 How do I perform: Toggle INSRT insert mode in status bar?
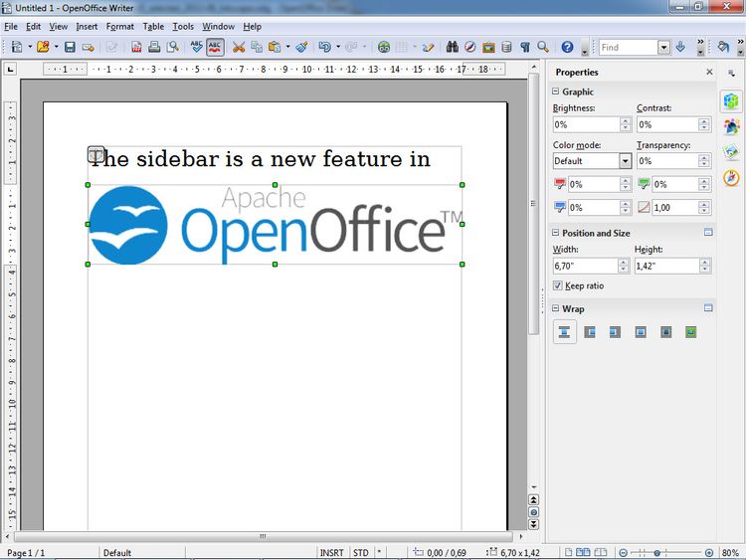pos(331,552)
